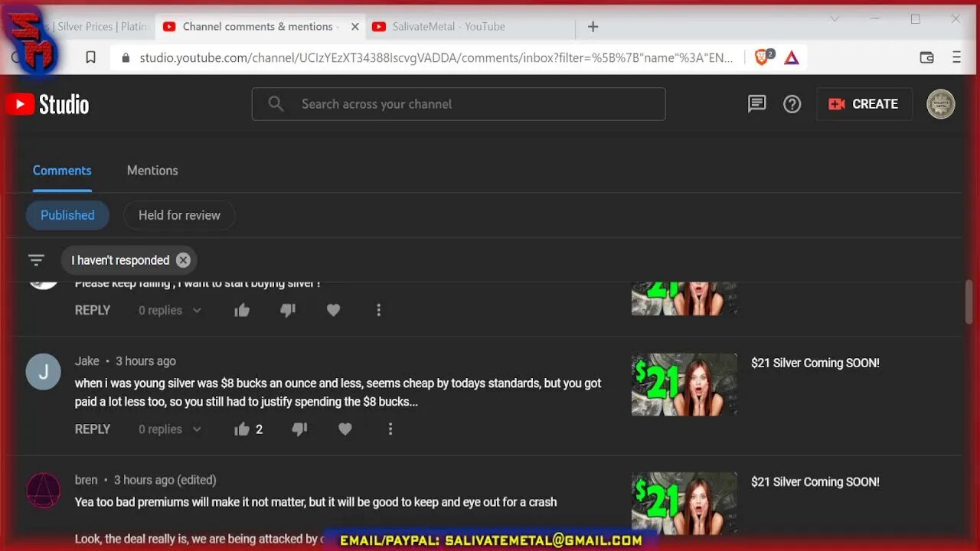Open the send feedback icon
Screen dimensions: 980x551
coord(756,104)
